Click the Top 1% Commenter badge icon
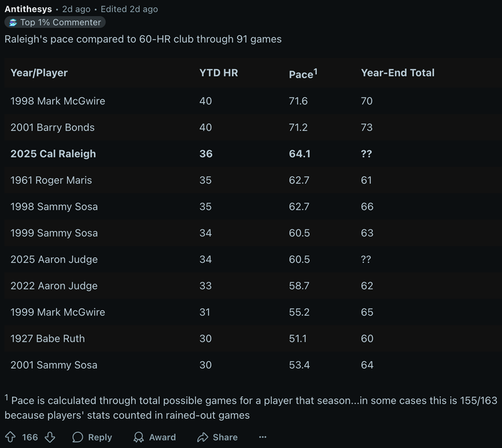 pyautogui.click(x=13, y=23)
